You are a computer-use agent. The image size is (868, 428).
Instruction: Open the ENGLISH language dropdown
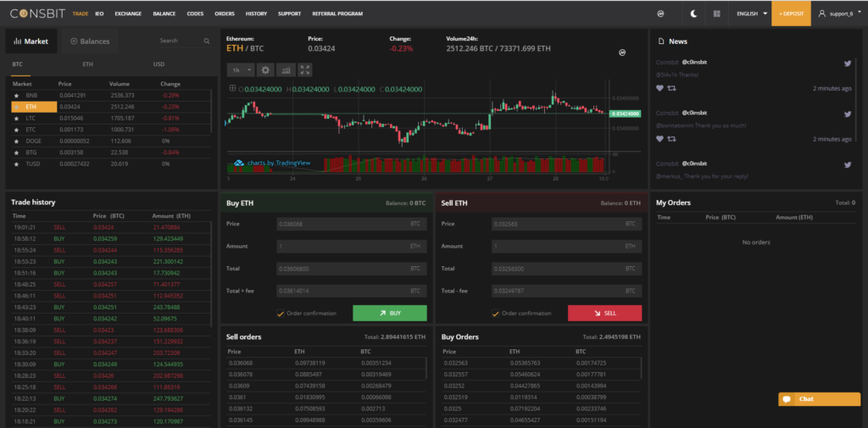click(752, 14)
